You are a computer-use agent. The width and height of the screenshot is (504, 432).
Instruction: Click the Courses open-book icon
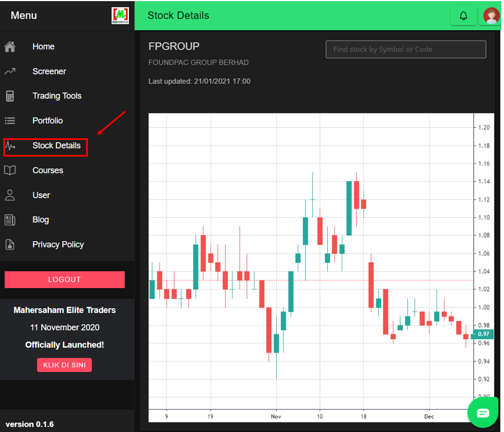point(10,170)
